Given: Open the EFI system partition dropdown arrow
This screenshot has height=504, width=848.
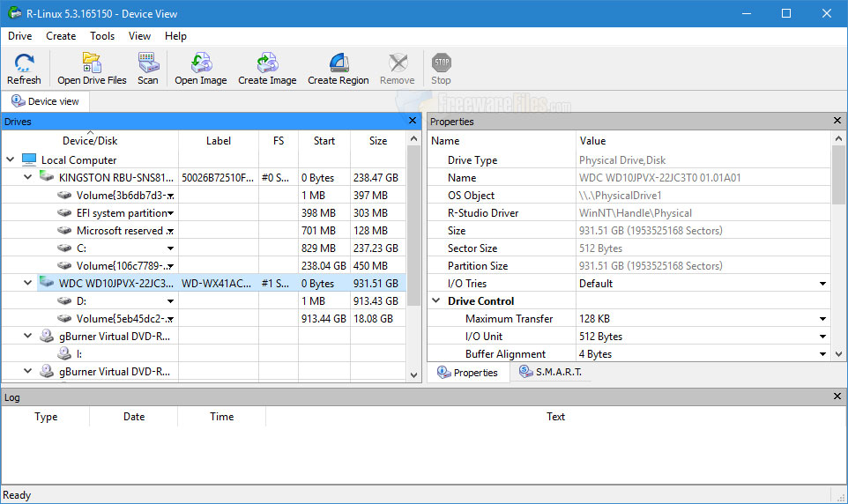Looking at the screenshot, I should point(170,213).
